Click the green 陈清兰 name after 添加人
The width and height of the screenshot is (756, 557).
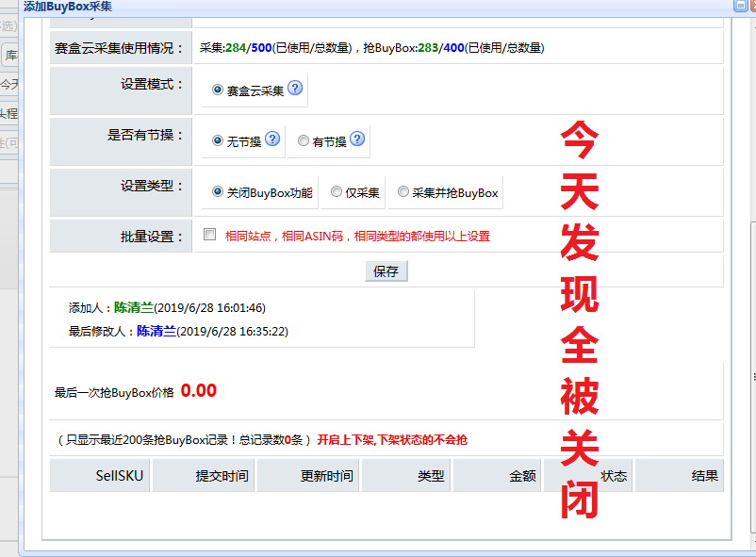click(x=134, y=307)
